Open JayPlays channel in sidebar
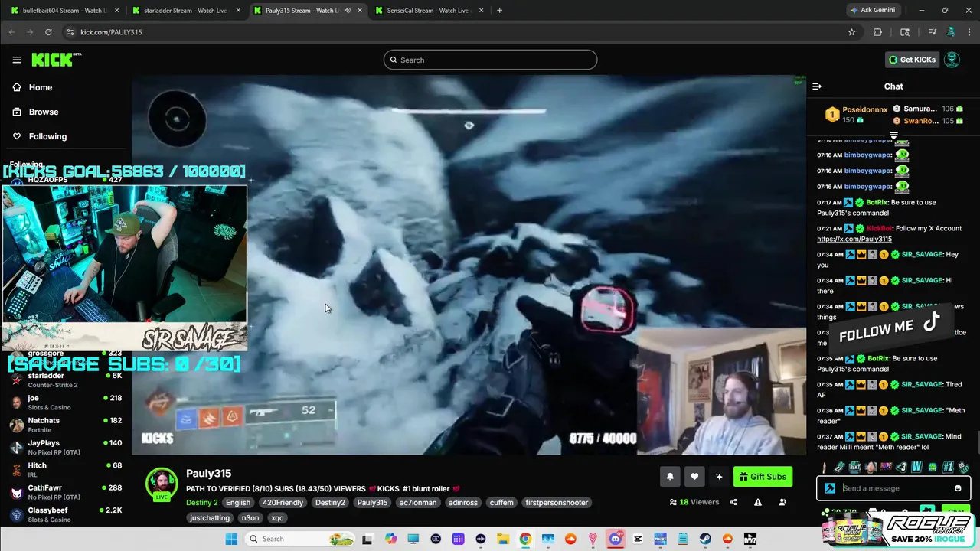 66,447
